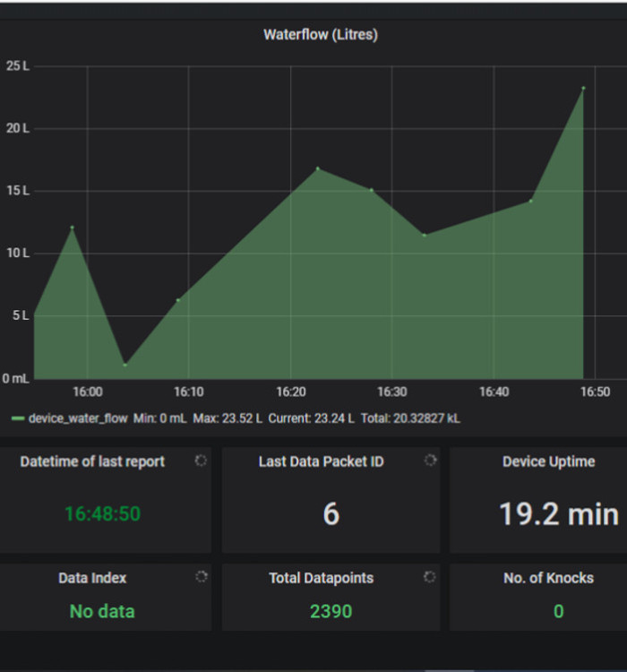Screen dimensions: 627x672
Task: Click the 16:48:50 timestamp value
Action: 102,514
